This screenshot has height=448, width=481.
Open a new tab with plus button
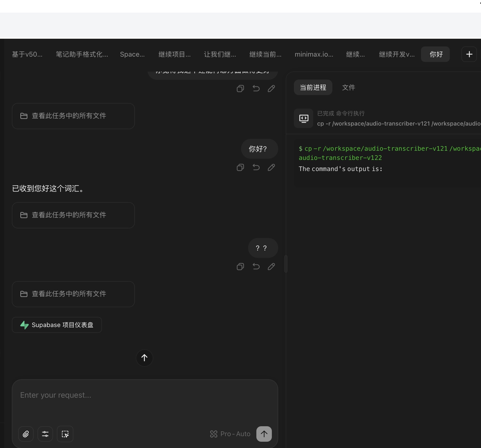pyautogui.click(x=469, y=54)
